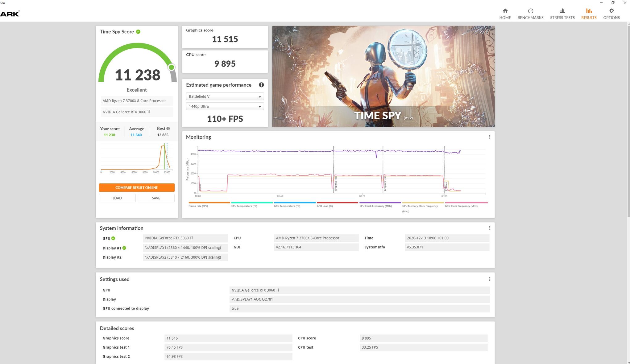Click info icon next to Best score
Image resolution: width=630 pixels, height=364 pixels.
pyautogui.click(x=168, y=129)
